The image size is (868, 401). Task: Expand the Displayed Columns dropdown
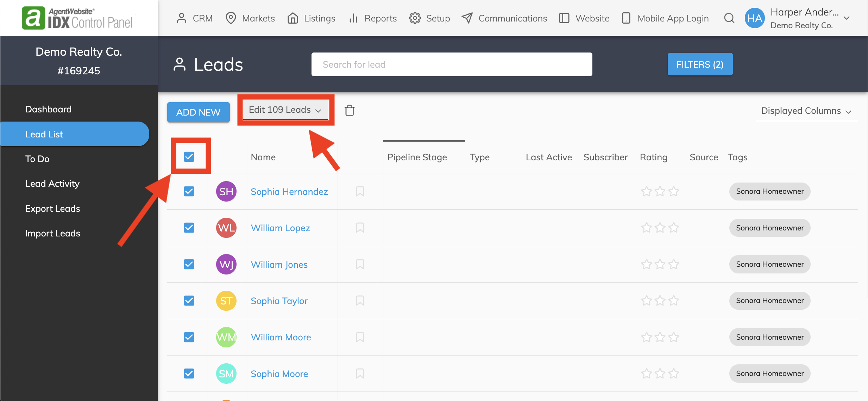(806, 111)
